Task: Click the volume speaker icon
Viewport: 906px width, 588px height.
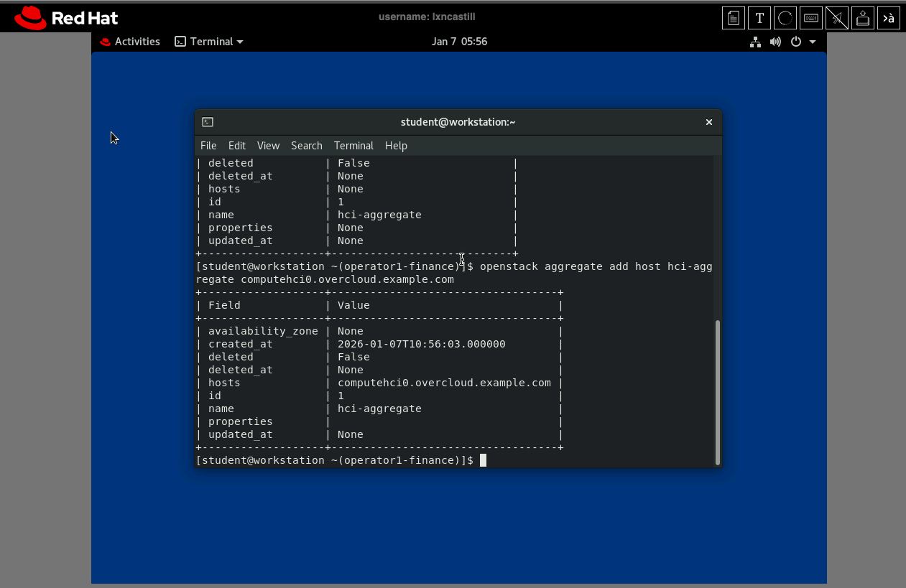Action: click(775, 42)
